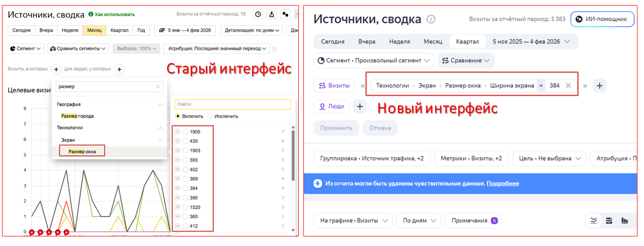
Task: Select the Исключить radio button
Action: coord(211,116)
